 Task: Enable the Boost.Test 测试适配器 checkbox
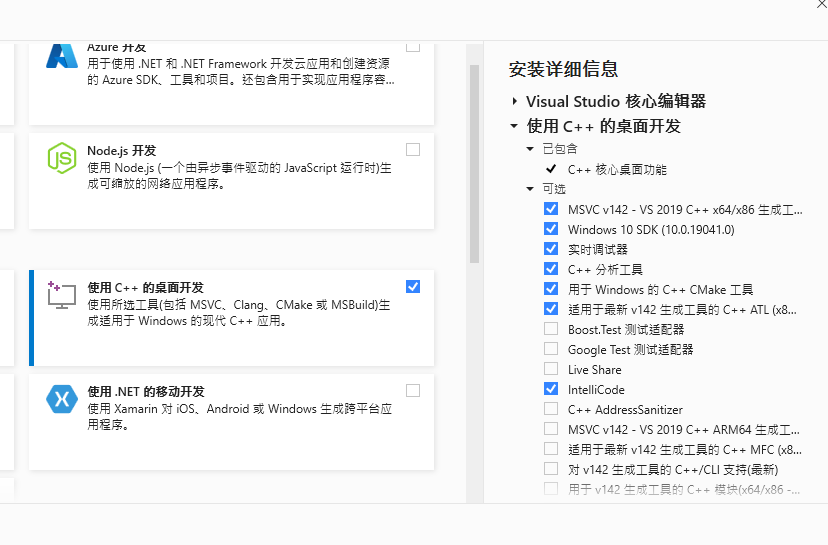(x=551, y=328)
